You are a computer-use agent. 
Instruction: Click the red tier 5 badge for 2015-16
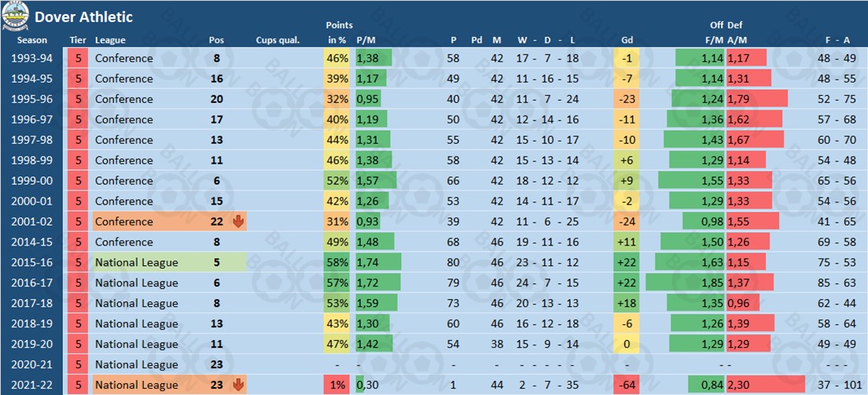click(x=78, y=263)
